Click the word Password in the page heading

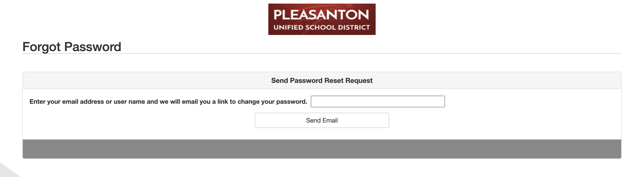(x=93, y=47)
